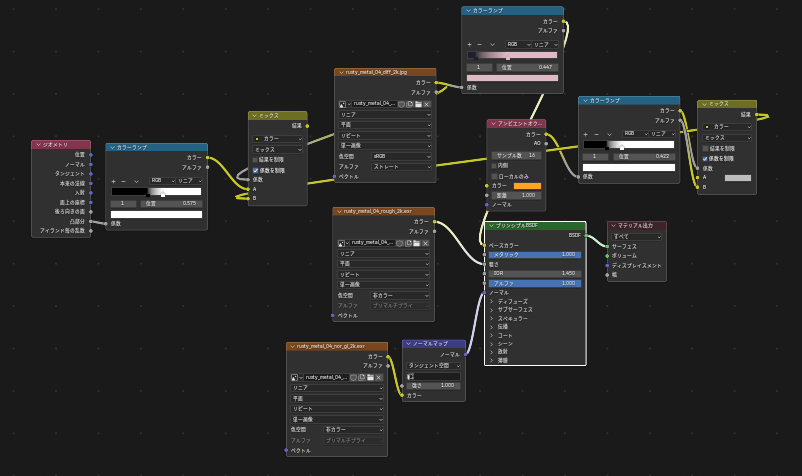Click rusty_metal_04 image name field in diff_2k.jpg node

(x=374, y=104)
